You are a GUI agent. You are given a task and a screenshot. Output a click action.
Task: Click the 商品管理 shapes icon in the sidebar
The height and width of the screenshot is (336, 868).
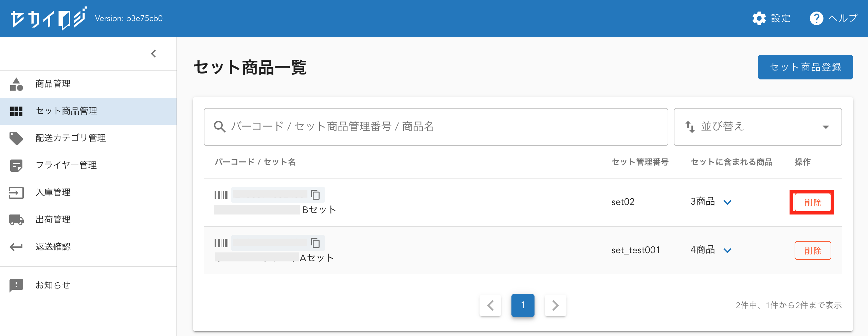16,84
